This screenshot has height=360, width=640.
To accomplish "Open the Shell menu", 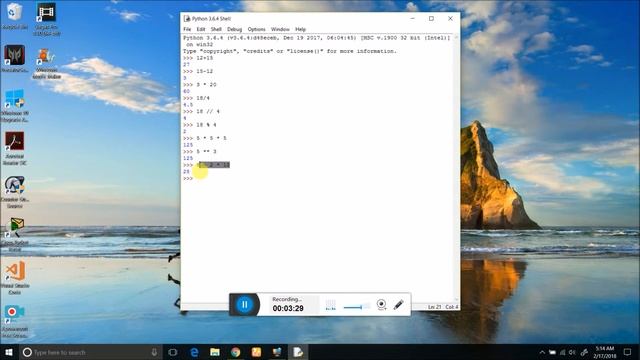I will [x=216, y=29].
